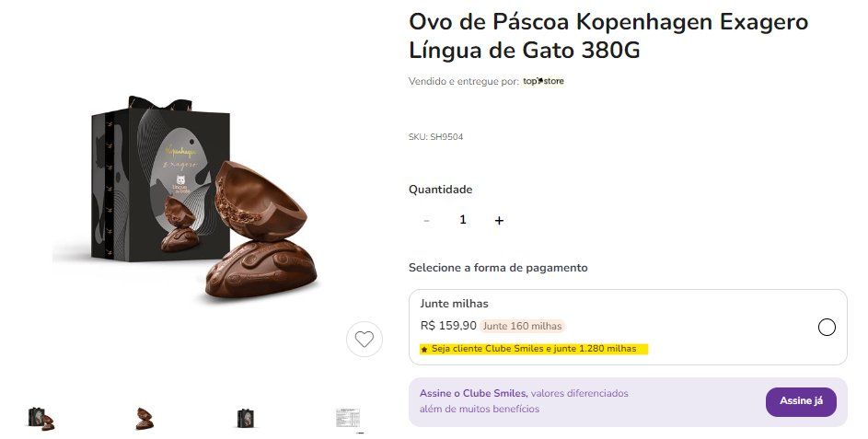Click the Assine já button

(x=801, y=401)
